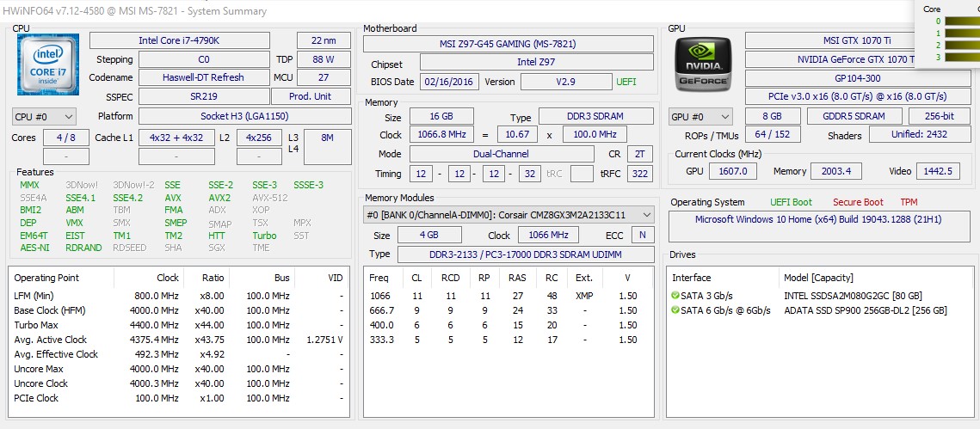
Task: Click the Turbo Max operating point row
Action: tap(179, 325)
